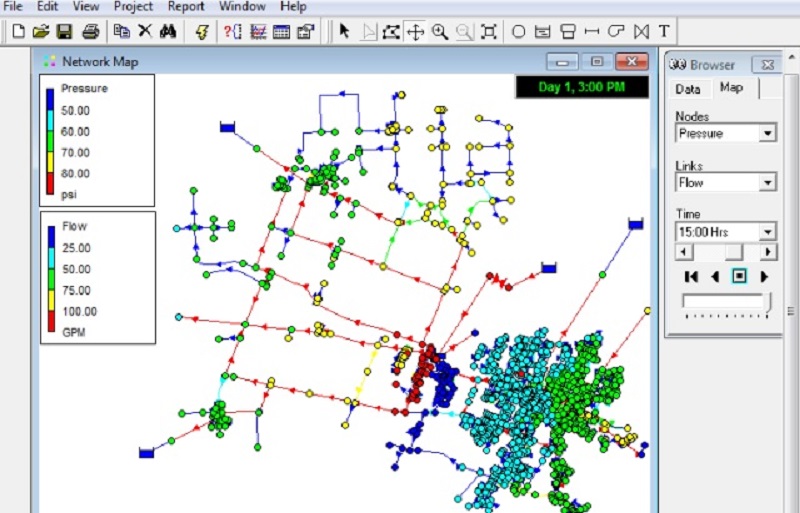This screenshot has width=800, height=513.
Task: Expand the Time 15:00 Hrs dropdown
Action: [x=767, y=232]
